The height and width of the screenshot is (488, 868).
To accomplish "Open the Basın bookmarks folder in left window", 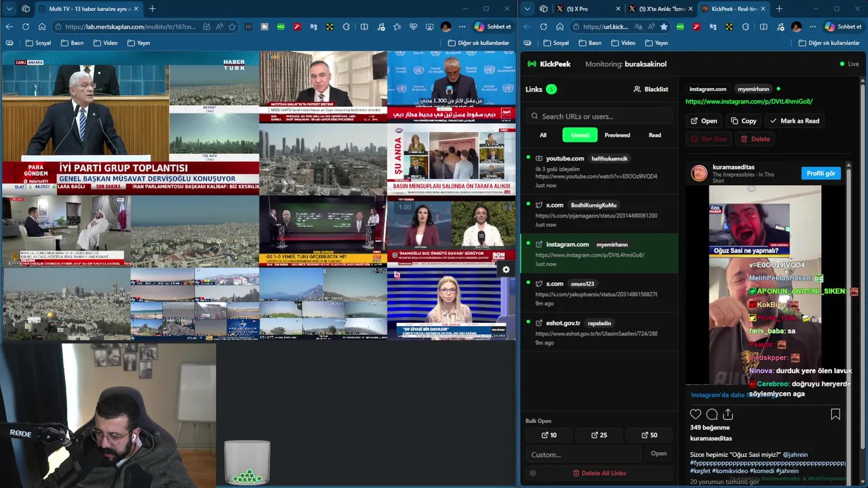I will [x=72, y=43].
